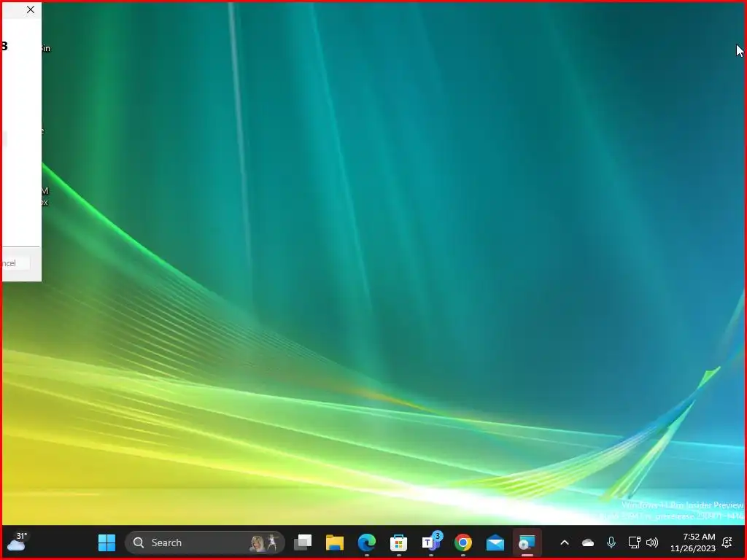747x560 pixels.
Task: Open the Windows Start menu
Action: click(x=107, y=542)
